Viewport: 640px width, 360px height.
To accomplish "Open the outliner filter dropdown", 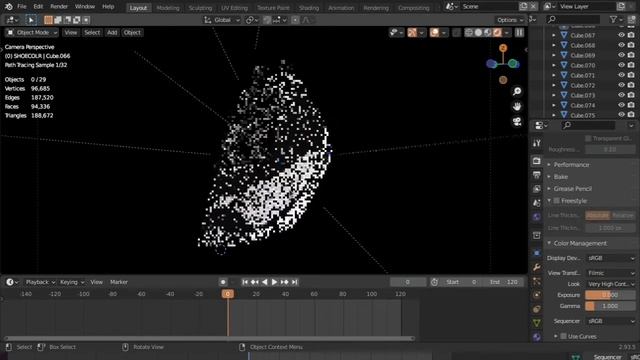I will click(x=616, y=19).
